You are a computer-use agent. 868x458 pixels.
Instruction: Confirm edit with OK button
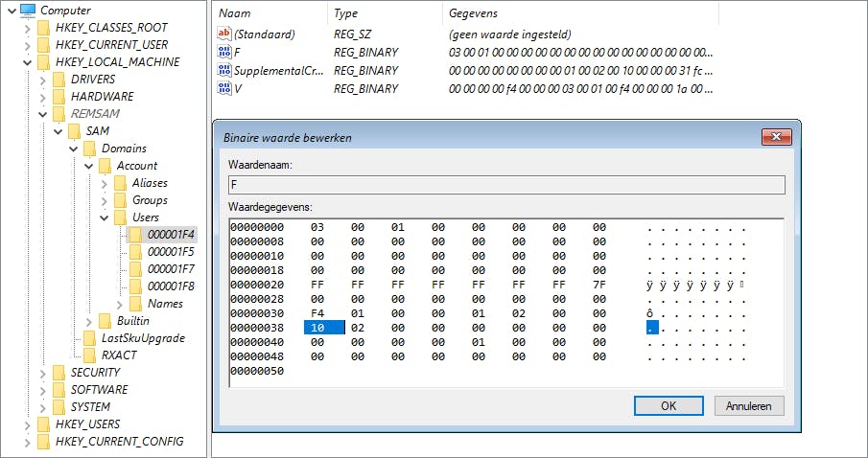(669, 405)
